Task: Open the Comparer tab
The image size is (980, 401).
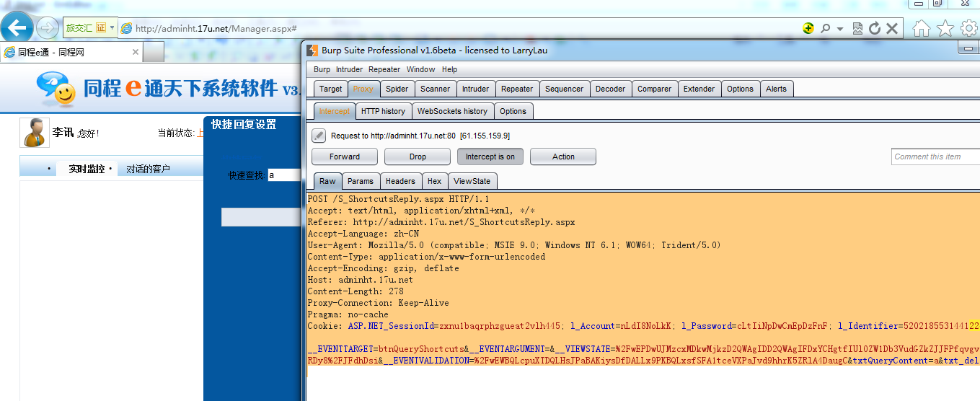Action: coord(654,89)
